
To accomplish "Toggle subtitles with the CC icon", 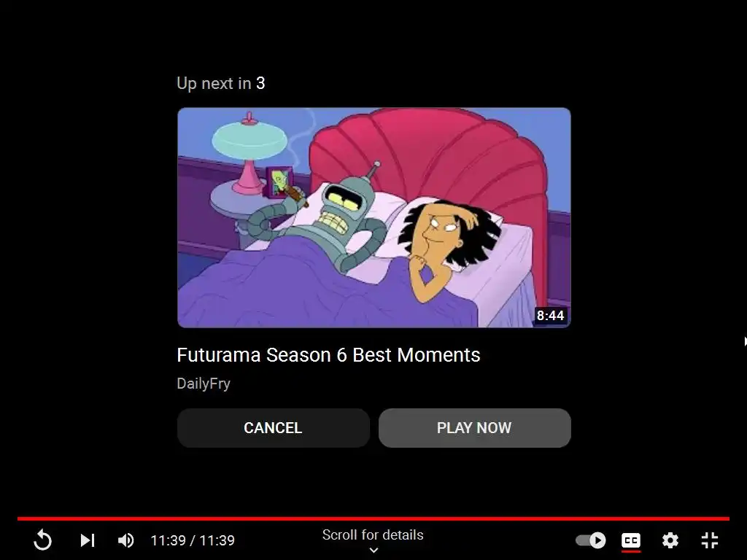I will point(631,540).
